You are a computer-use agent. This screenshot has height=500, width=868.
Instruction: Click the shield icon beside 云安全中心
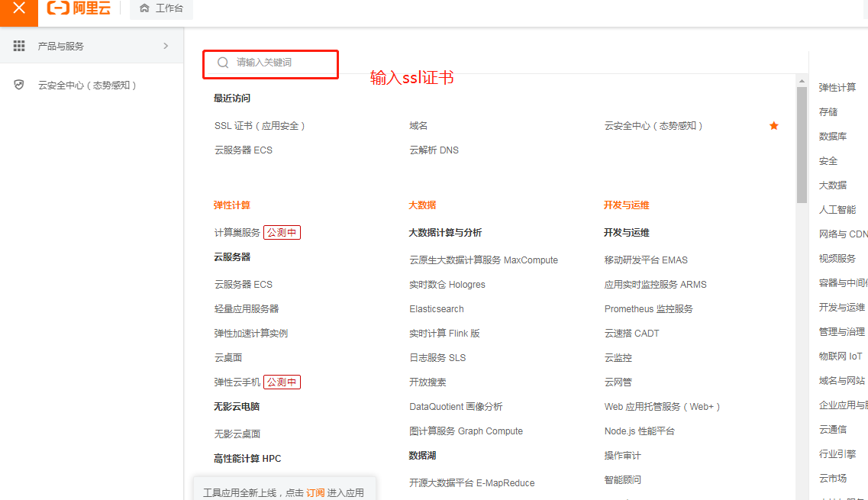click(19, 85)
